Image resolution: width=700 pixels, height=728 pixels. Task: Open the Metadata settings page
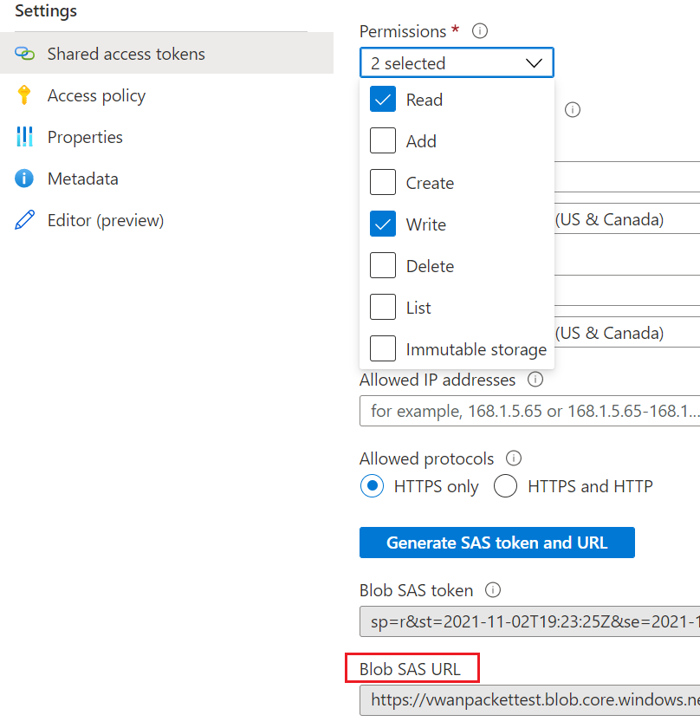82,179
